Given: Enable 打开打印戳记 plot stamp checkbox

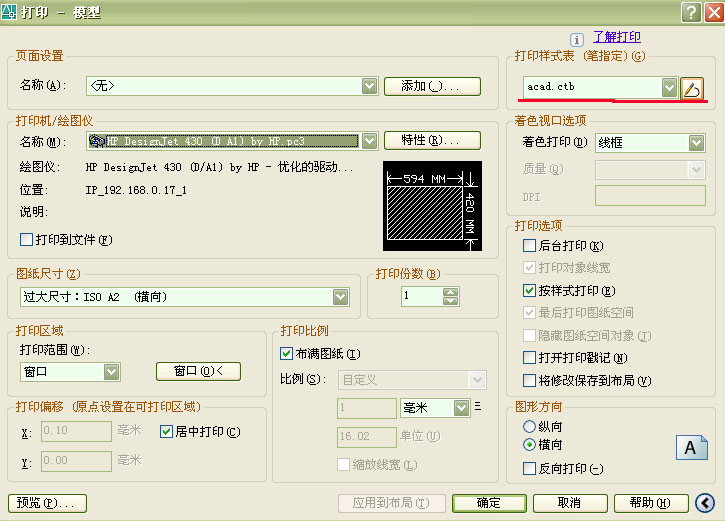Looking at the screenshot, I should point(529,357).
